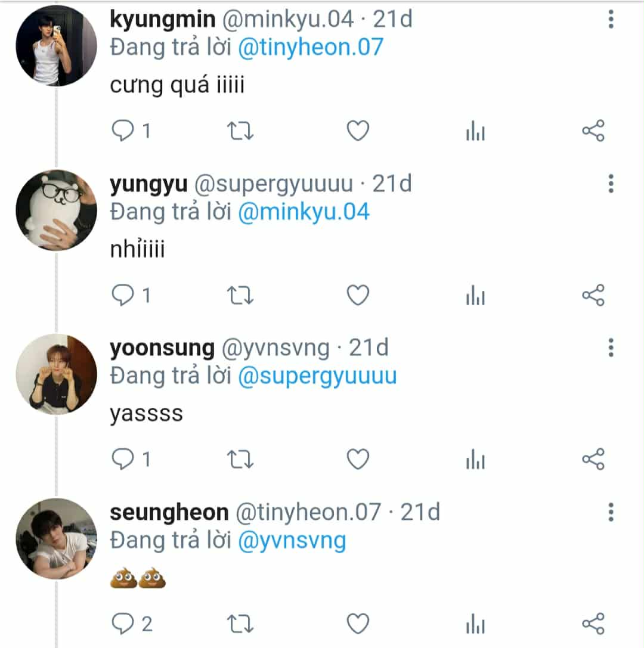Reply to seungheon's emoji tweet

click(123, 624)
